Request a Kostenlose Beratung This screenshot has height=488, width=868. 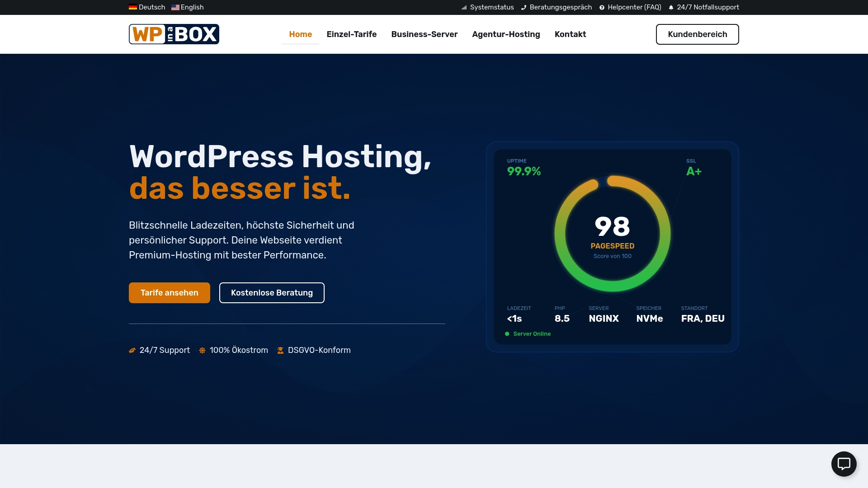point(271,293)
